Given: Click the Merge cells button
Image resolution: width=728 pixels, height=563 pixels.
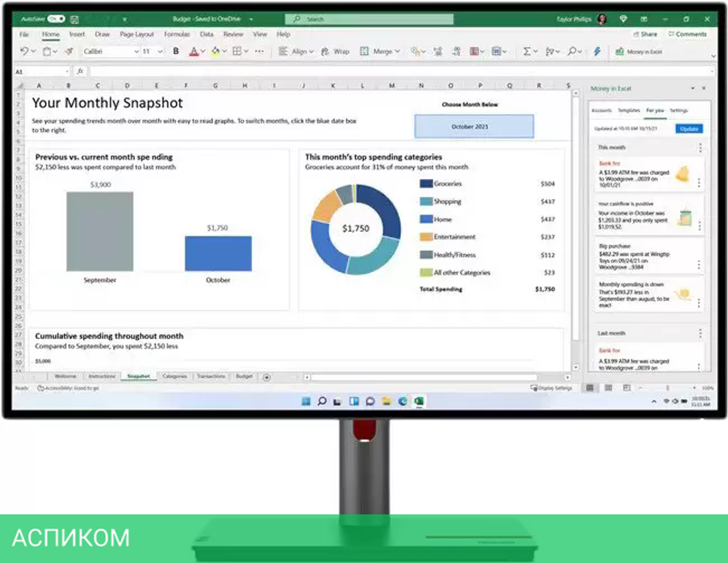Looking at the screenshot, I should coord(376,52).
